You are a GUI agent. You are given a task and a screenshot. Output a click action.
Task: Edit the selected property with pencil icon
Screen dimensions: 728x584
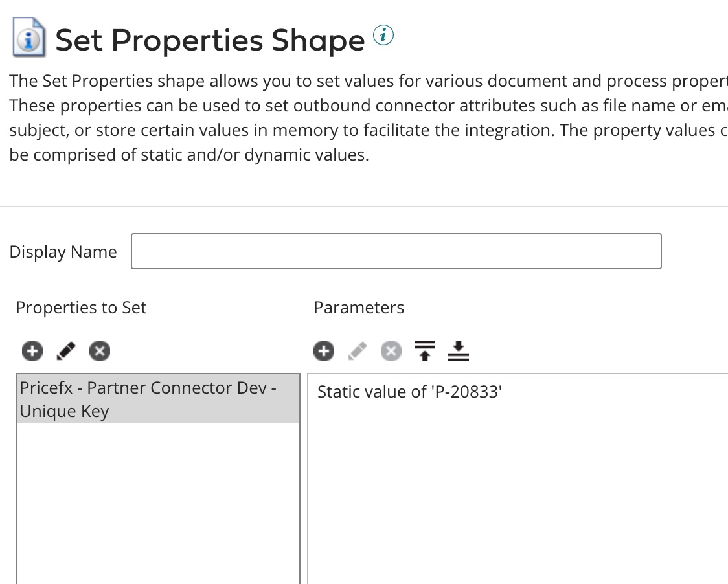(66, 351)
